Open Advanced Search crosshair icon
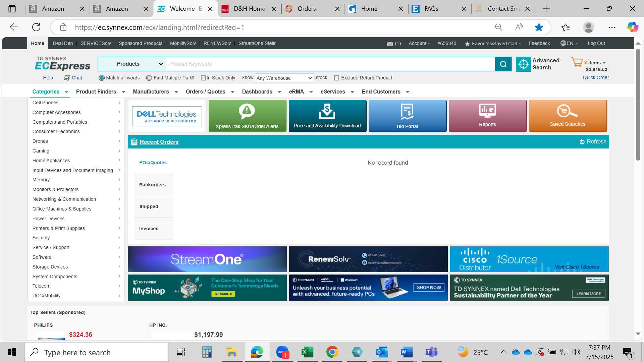 point(523,64)
